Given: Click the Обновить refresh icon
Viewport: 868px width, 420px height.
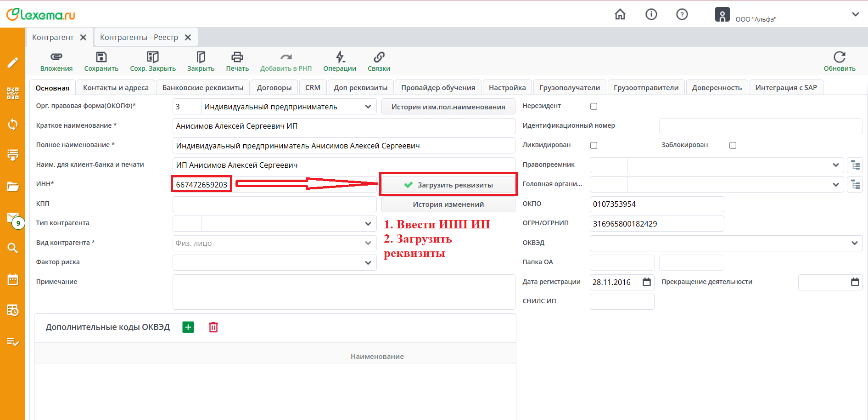Looking at the screenshot, I should [839, 57].
